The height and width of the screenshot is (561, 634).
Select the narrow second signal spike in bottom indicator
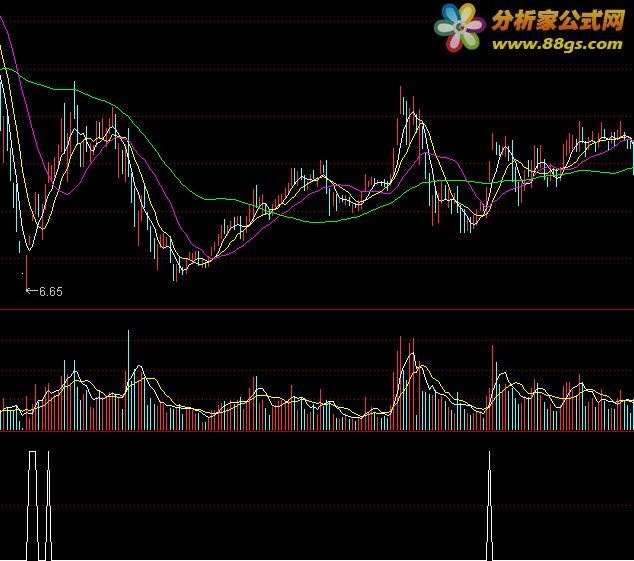tap(49, 506)
